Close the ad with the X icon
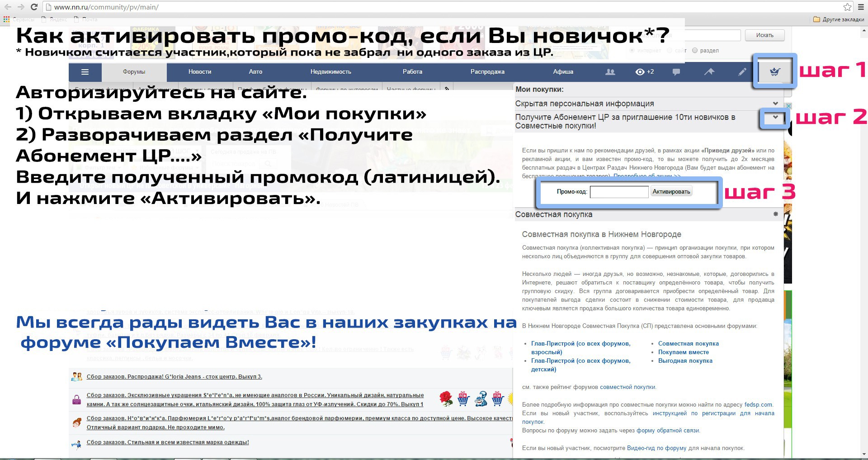Image resolution: width=868 pixels, height=460 pixels. coord(788,106)
